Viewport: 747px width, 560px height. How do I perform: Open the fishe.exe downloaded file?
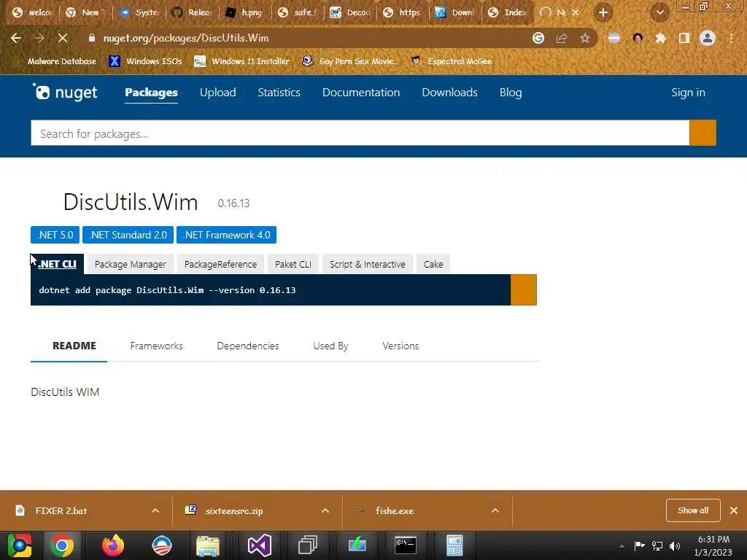[395, 510]
